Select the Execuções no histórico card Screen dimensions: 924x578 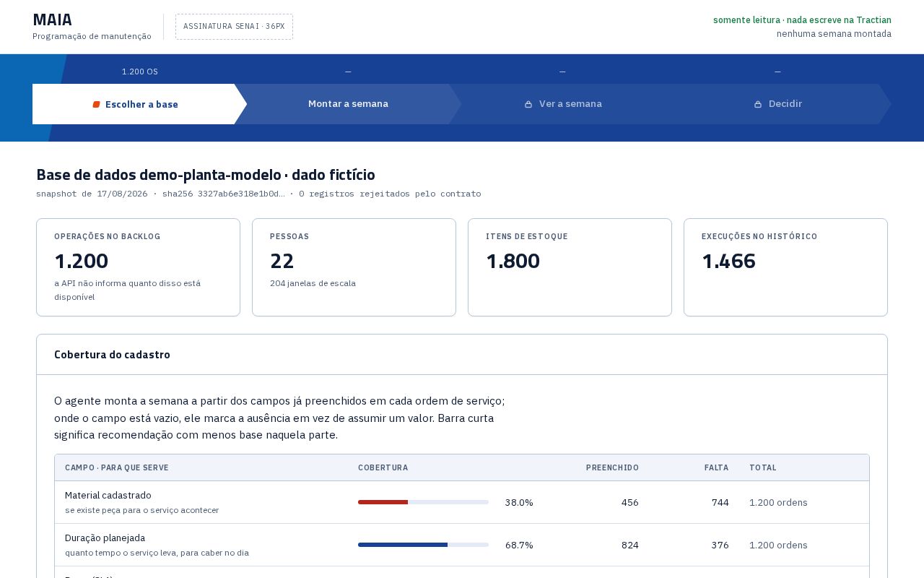(x=785, y=267)
